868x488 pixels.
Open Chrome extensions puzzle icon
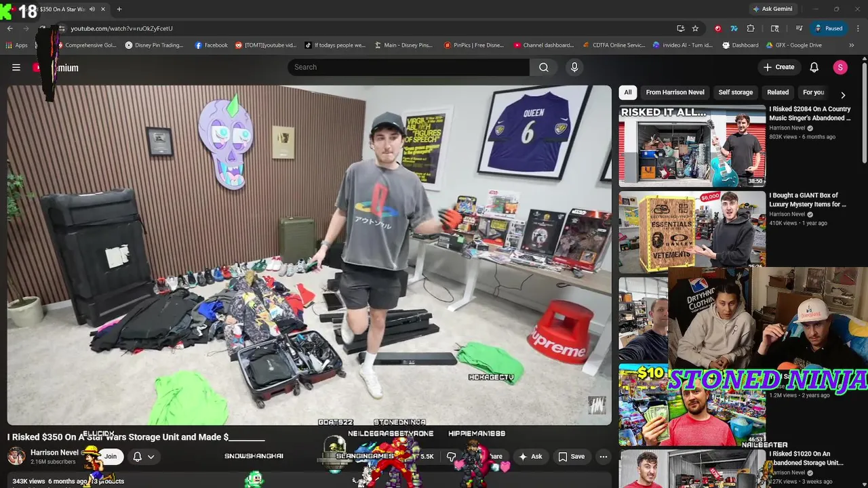751,28
